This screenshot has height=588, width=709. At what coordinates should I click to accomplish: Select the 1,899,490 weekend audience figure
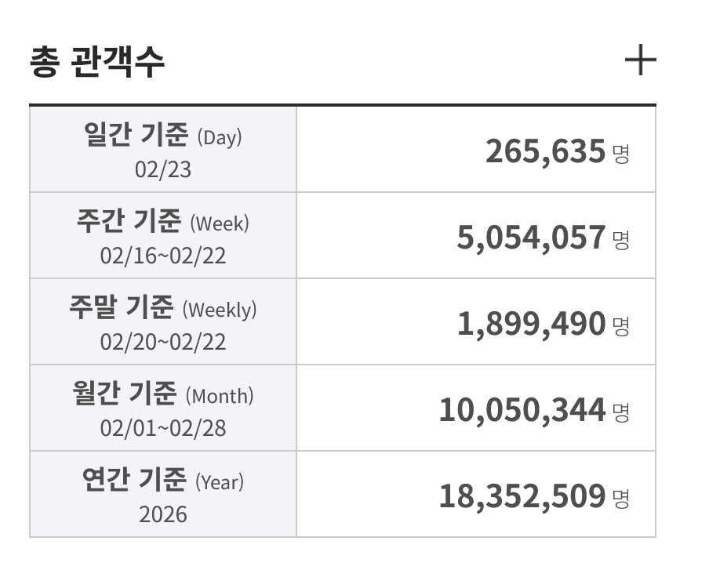pyautogui.click(x=531, y=324)
